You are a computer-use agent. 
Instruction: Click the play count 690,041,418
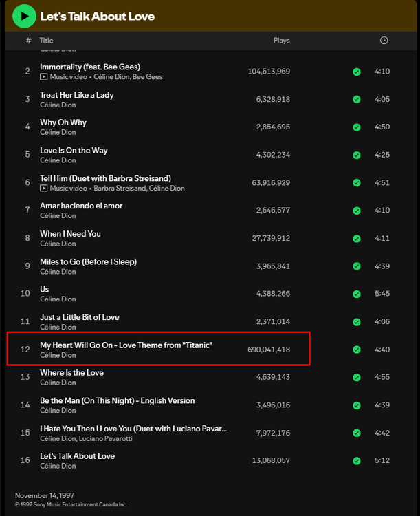(x=269, y=350)
